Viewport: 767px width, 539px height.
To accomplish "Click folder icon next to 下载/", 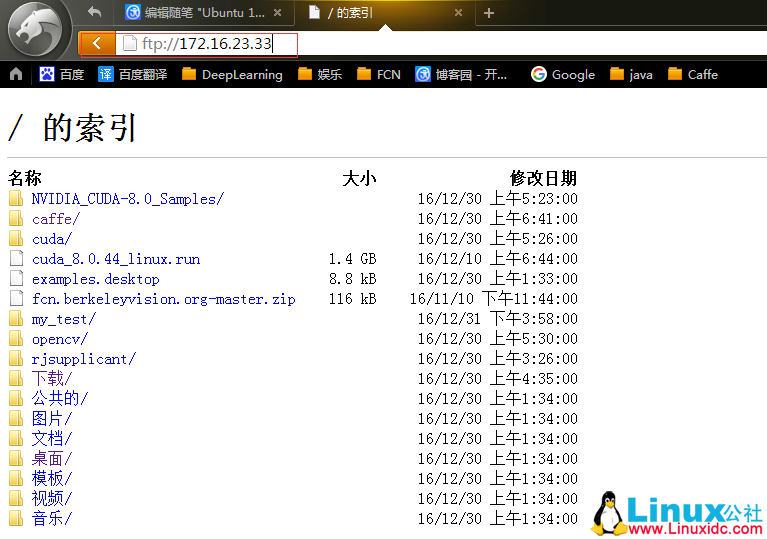I will point(16,378).
